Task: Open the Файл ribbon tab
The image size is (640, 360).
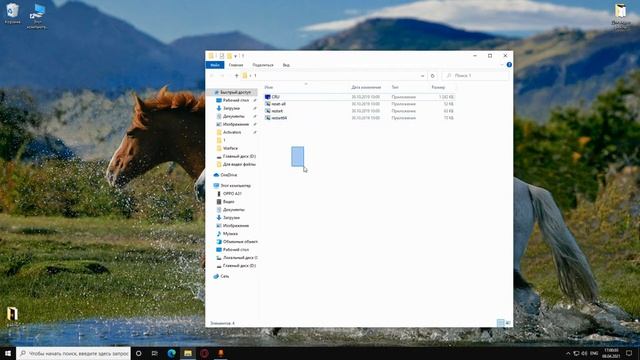Action: click(x=215, y=65)
